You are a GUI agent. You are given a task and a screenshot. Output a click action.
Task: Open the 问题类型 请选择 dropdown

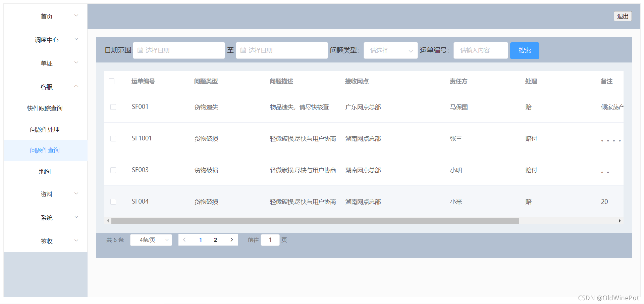click(x=391, y=50)
